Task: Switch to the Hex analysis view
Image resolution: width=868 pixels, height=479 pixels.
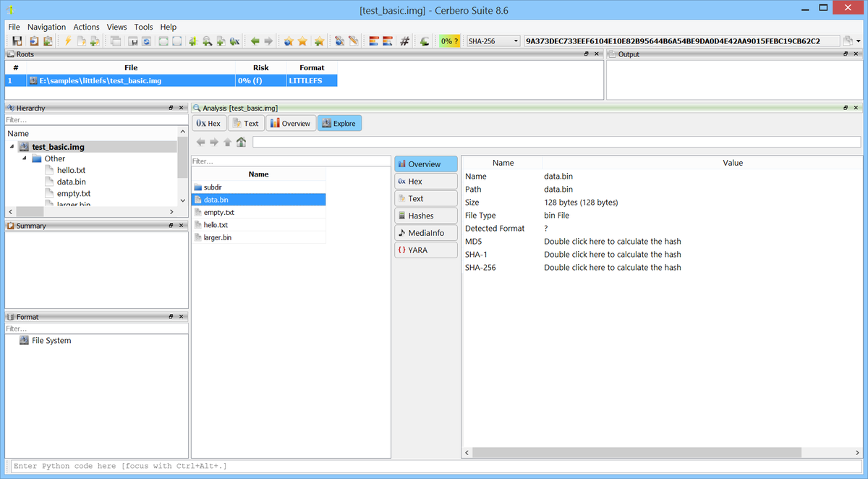Action: 209,124
